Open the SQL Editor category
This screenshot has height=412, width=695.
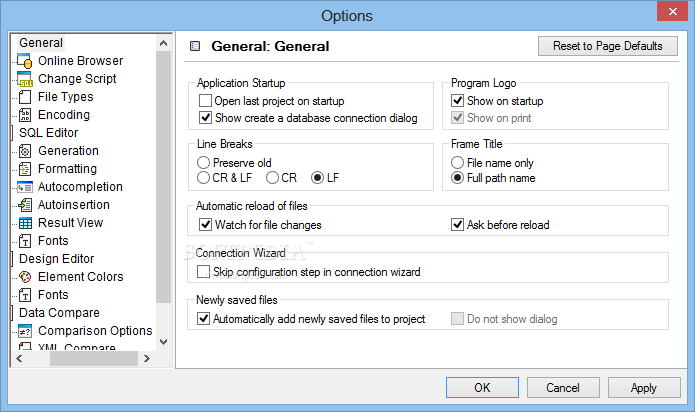click(x=48, y=133)
